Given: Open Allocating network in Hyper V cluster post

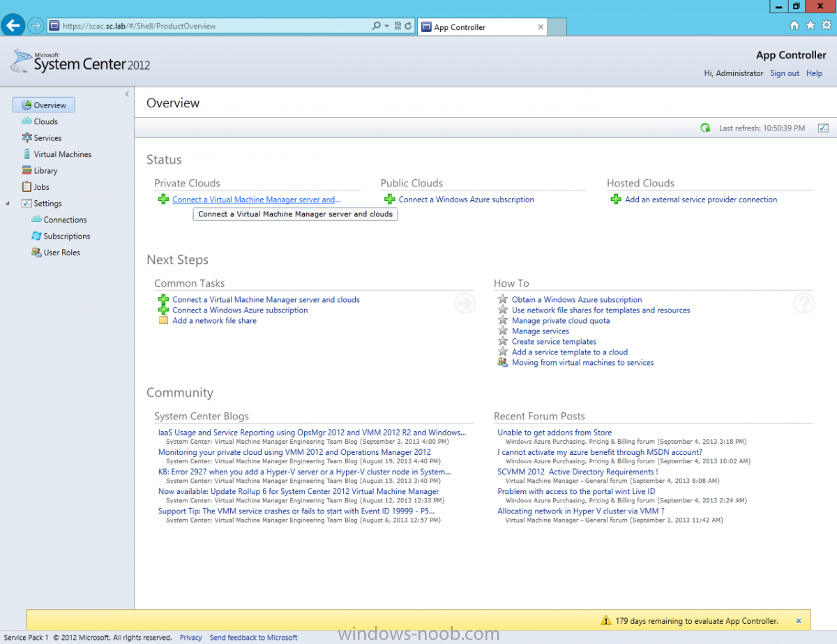Looking at the screenshot, I should (581, 511).
